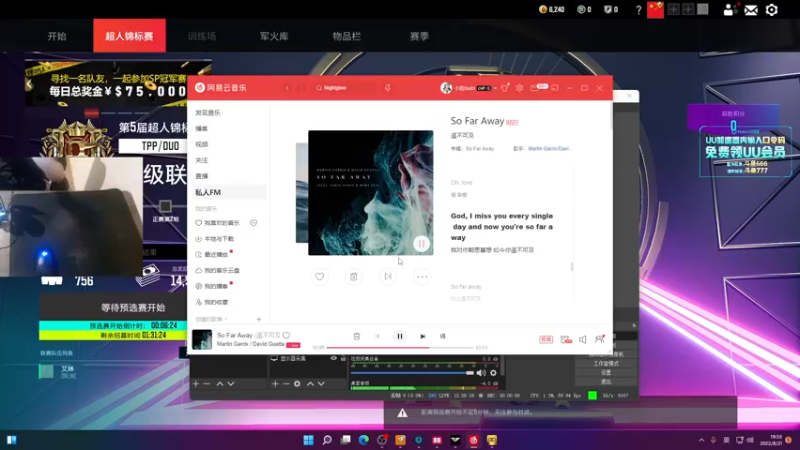Click the next-song button under the album cover
The width and height of the screenshot is (800, 450).
coord(388,277)
